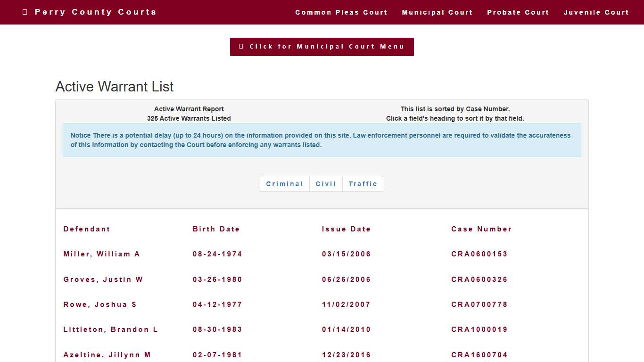The image size is (644, 362).
Task: Open Groves, Justin W entry
Action: point(103,280)
